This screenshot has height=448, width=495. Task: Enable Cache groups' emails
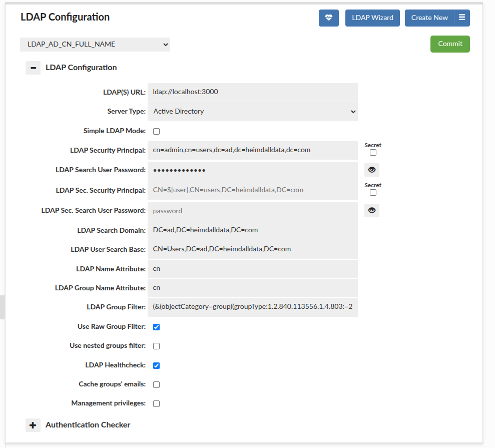[x=156, y=384]
